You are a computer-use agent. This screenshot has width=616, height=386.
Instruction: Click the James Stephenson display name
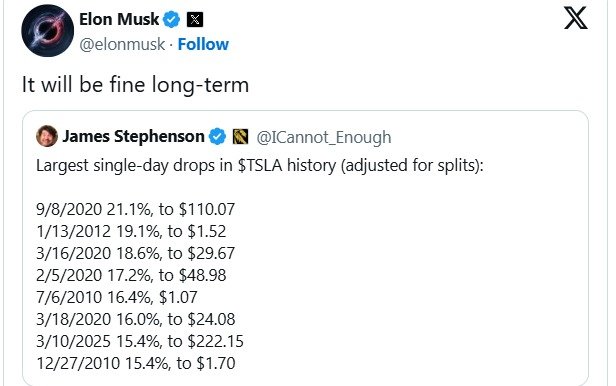(134, 137)
